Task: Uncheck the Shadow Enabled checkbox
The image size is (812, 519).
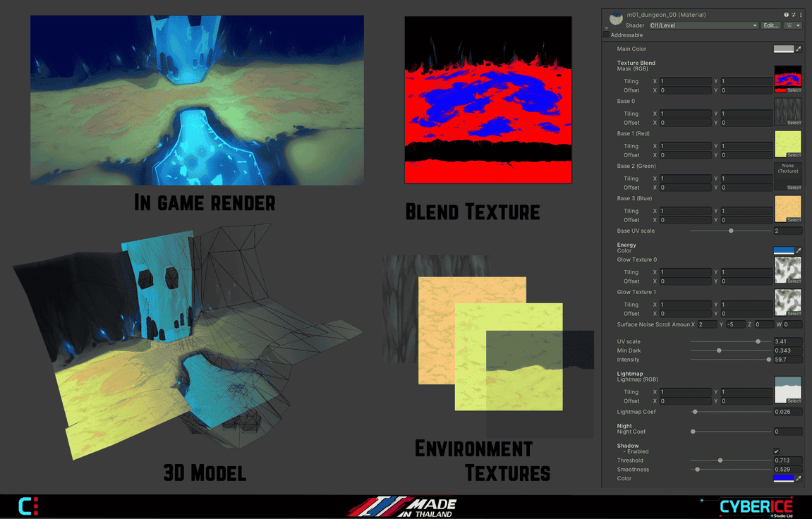Action: pos(776,451)
